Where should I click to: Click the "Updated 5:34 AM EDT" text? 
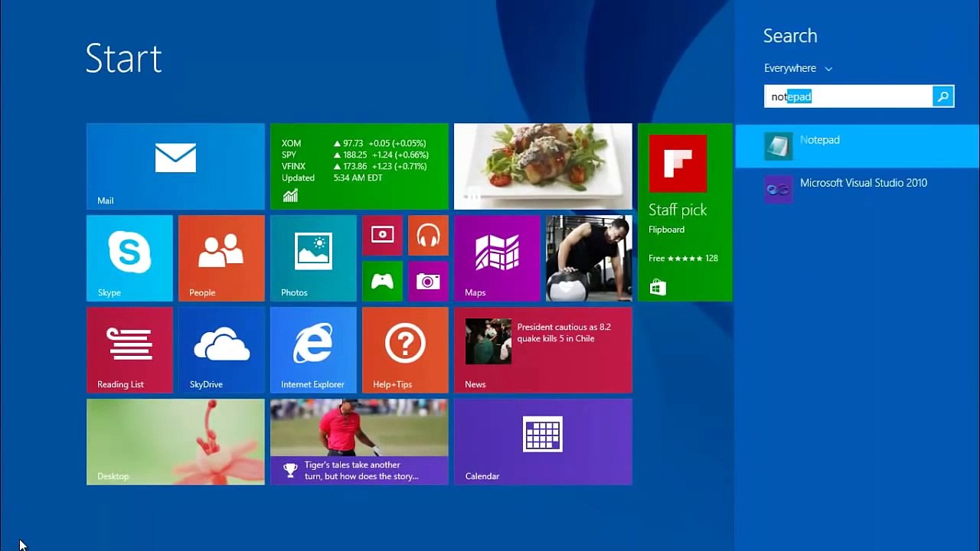click(x=332, y=178)
